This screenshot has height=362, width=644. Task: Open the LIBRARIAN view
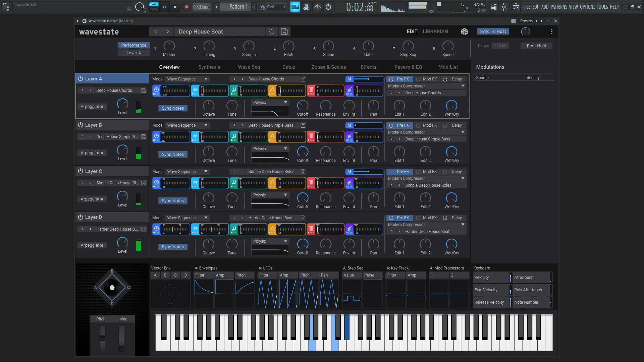435,32
